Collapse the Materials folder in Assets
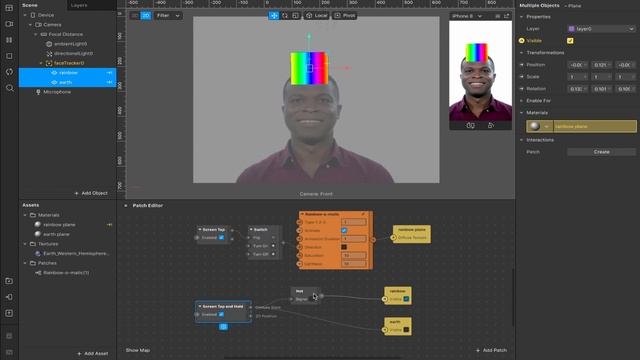The width and height of the screenshot is (640, 360). tap(25, 215)
